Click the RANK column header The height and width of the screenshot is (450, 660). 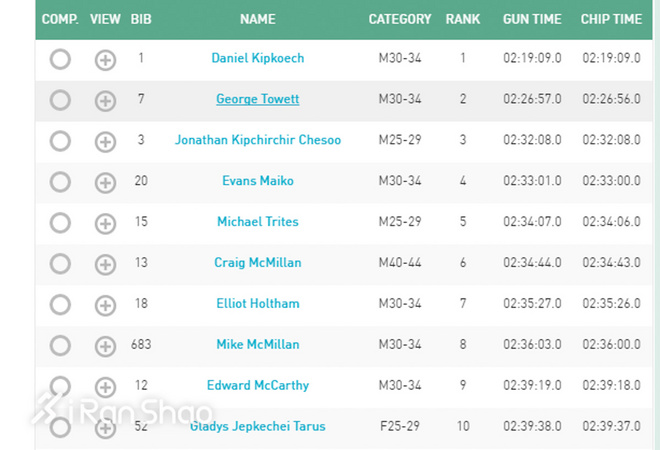click(463, 19)
